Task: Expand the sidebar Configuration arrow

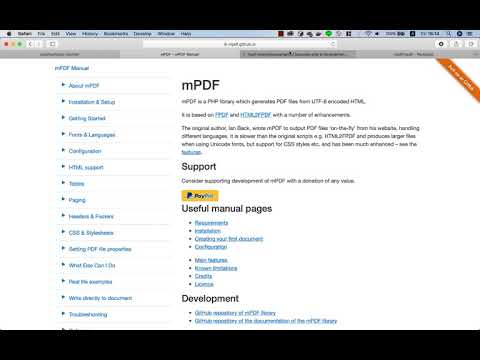Action: tap(63, 150)
